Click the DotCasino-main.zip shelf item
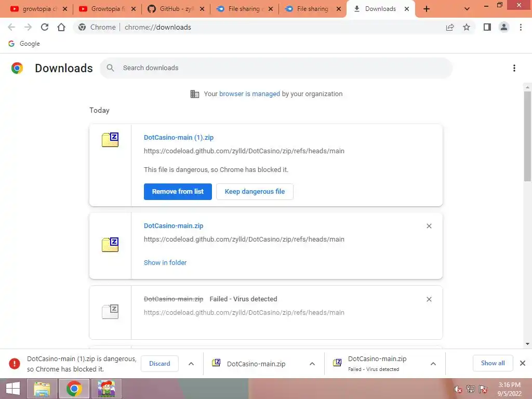The image size is (532, 399). tap(256, 364)
